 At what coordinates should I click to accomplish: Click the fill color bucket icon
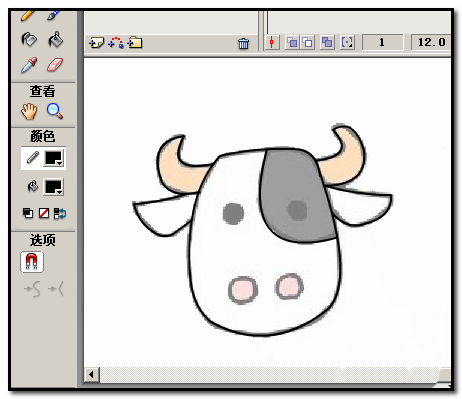[33, 186]
